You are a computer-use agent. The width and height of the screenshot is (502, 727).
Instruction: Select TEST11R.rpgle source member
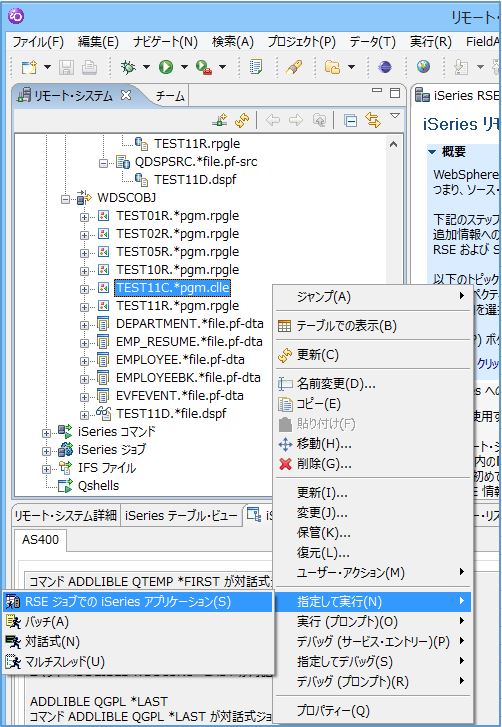pyautogui.click(x=197, y=144)
